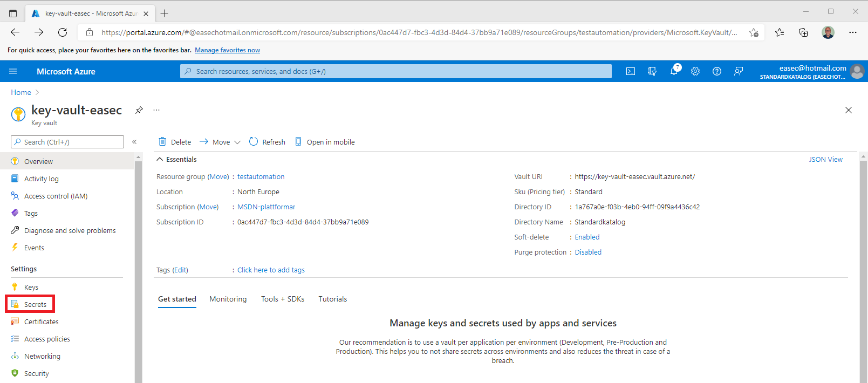
Task: Open portal settings gear
Action: point(695,71)
